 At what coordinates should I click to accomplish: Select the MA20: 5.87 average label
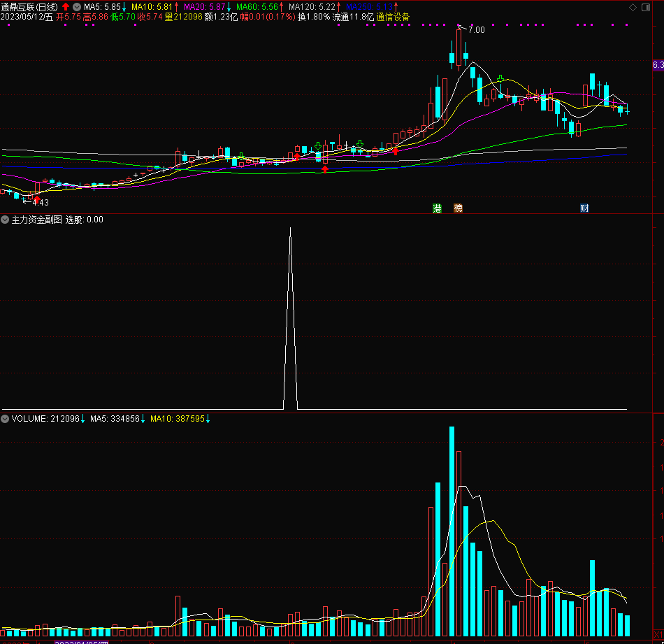205,7
